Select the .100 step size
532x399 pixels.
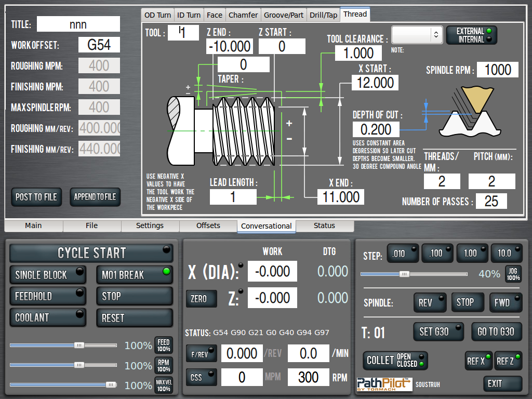[437, 253]
